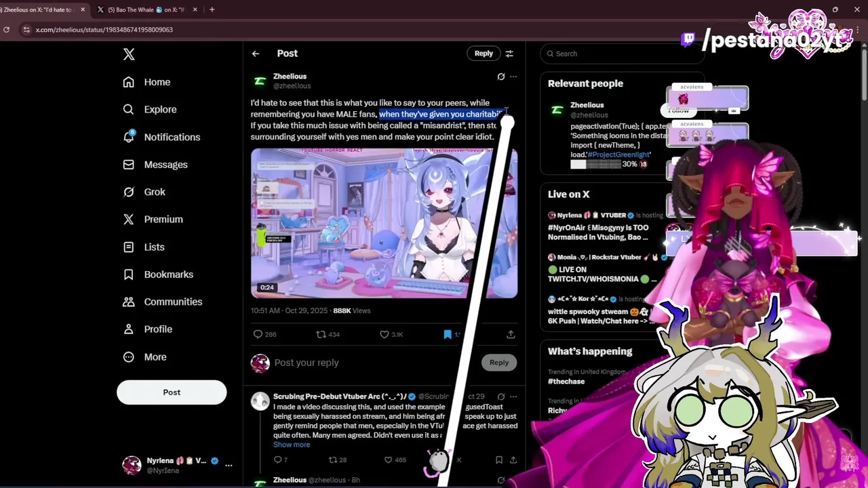Reload the page with browser refresh icon
The width and height of the screenshot is (868, 488).
[x=6, y=30]
